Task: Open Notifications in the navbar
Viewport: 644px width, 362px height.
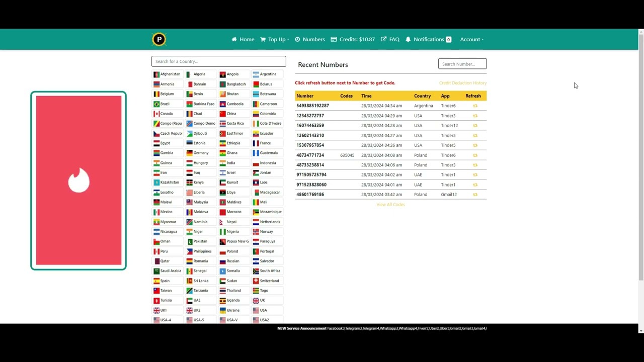Action: 428,39
